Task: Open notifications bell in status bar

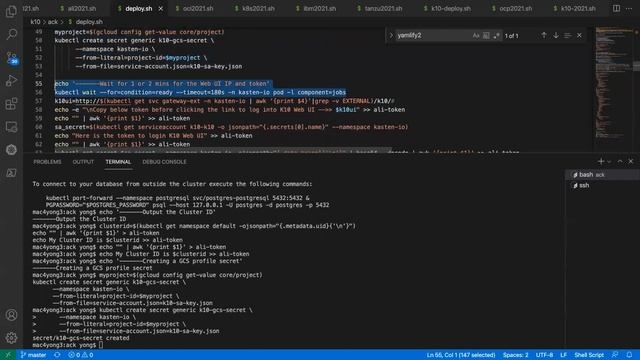Action: pos(629,355)
